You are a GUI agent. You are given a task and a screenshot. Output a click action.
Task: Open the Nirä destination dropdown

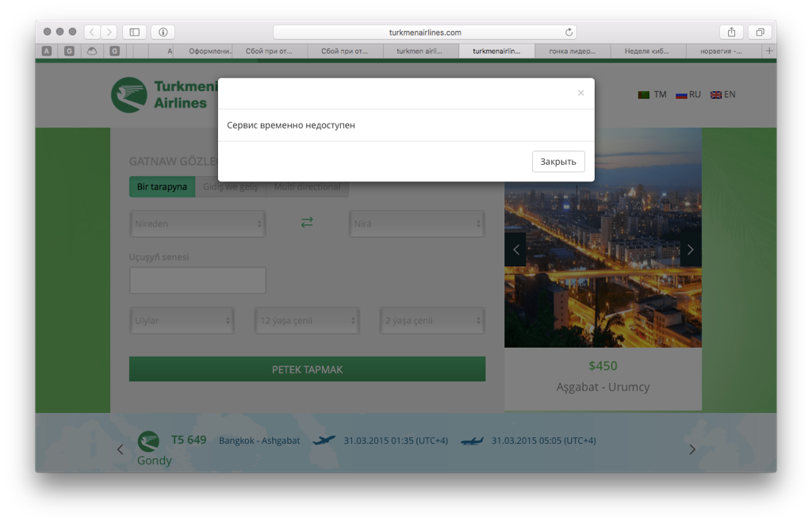(x=417, y=223)
